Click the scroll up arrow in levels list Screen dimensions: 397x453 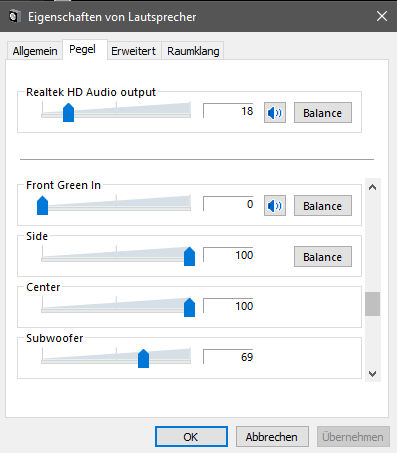click(372, 187)
